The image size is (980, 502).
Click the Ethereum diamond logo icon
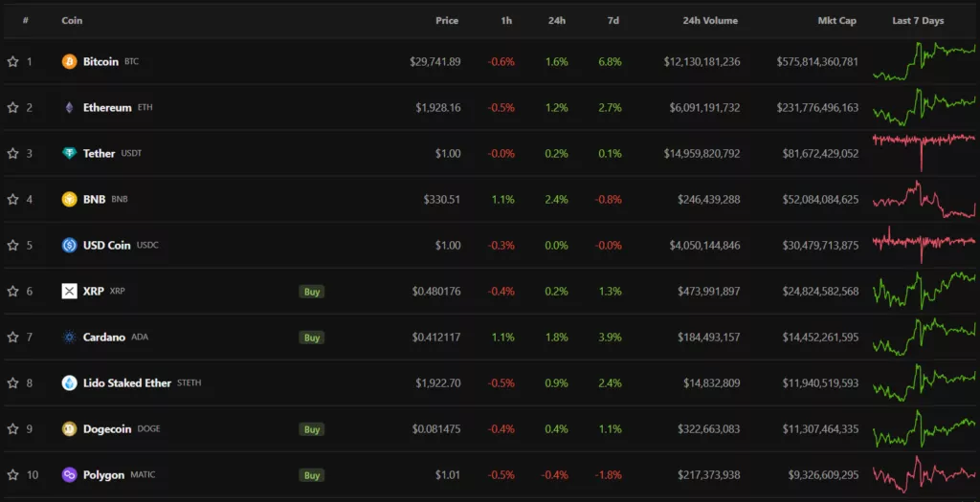[69, 107]
